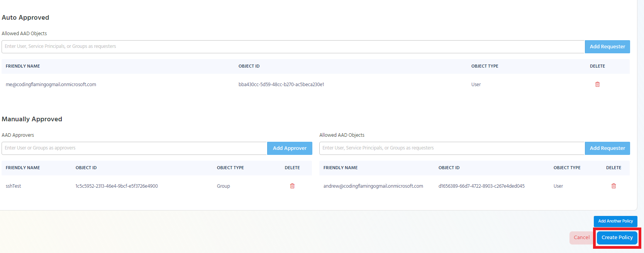
Task: Select object ID bba430cc-5d59-48cc-b270-ac5beca230e1
Action: pos(281,85)
